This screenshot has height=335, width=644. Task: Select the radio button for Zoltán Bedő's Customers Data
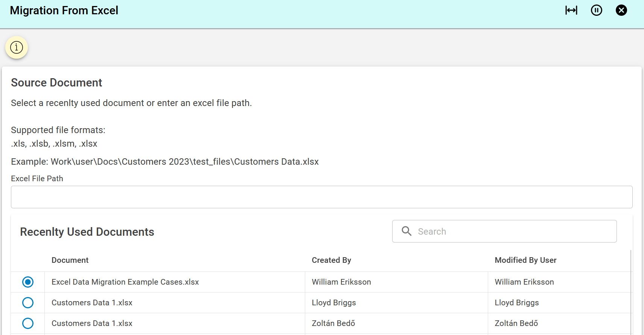click(28, 323)
